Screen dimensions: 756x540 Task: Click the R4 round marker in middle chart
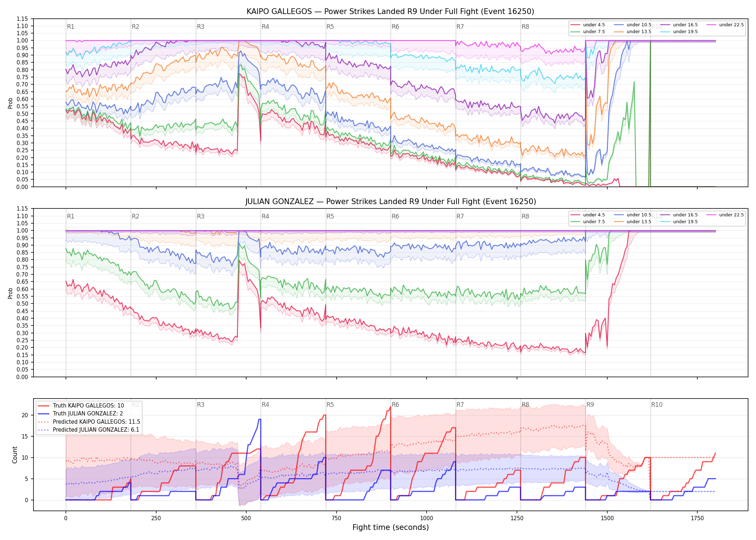tap(265, 216)
